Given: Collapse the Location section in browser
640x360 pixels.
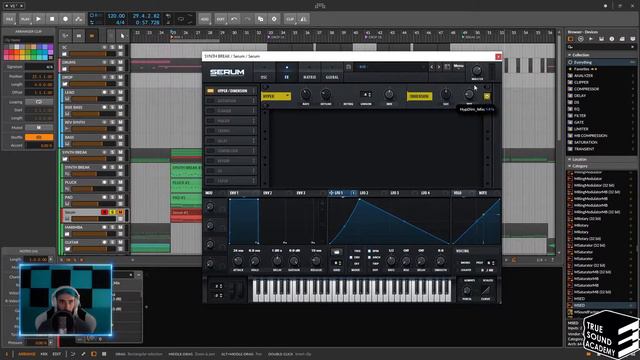Looking at the screenshot, I should [570, 160].
